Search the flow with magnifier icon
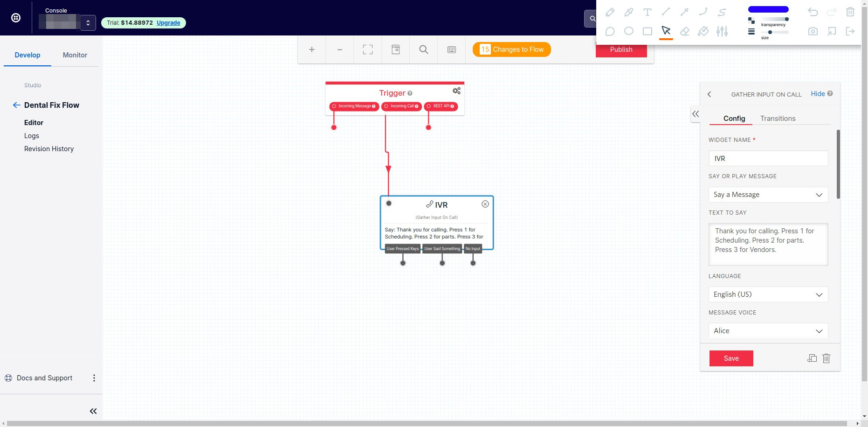Image resolution: width=868 pixels, height=427 pixels. (x=424, y=49)
